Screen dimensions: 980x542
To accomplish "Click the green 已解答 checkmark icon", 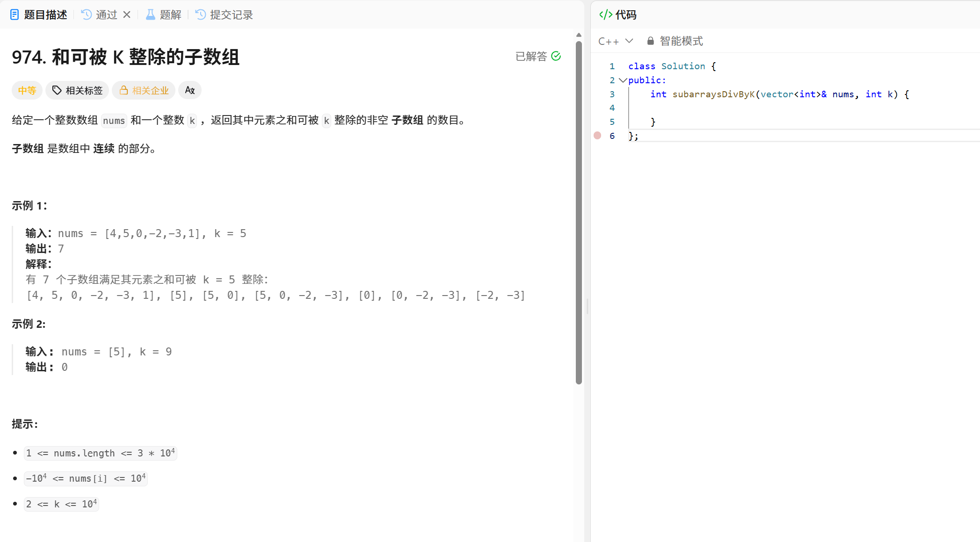I will click(x=556, y=56).
